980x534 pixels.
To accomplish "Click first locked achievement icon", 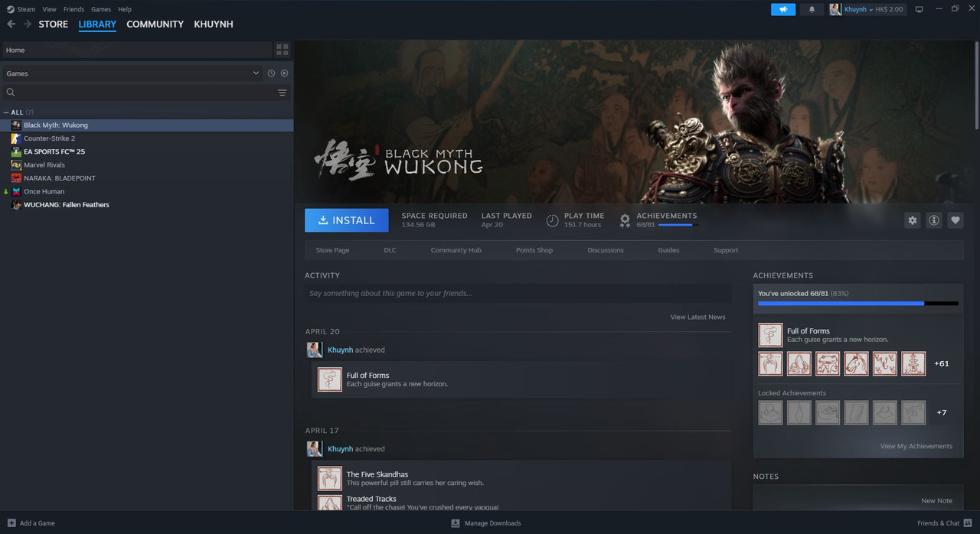I will click(x=770, y=412).
